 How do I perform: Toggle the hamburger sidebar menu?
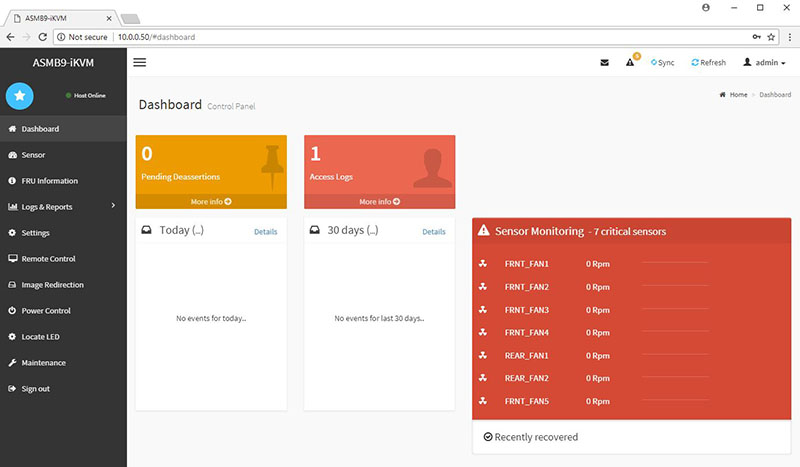(x=140, y=62)
